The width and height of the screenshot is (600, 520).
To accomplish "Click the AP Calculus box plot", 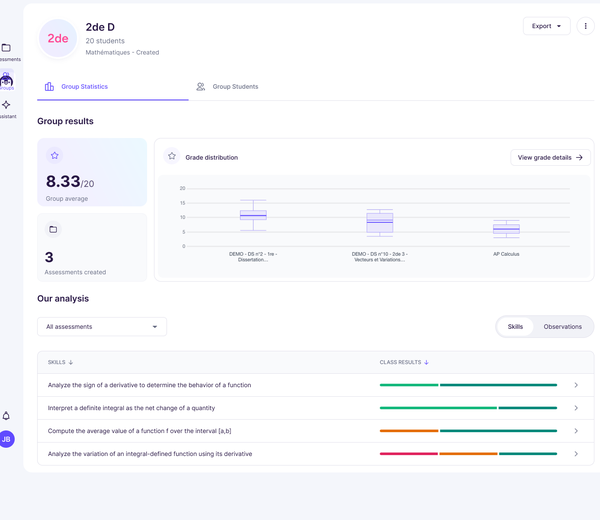I will click(506, 229).
